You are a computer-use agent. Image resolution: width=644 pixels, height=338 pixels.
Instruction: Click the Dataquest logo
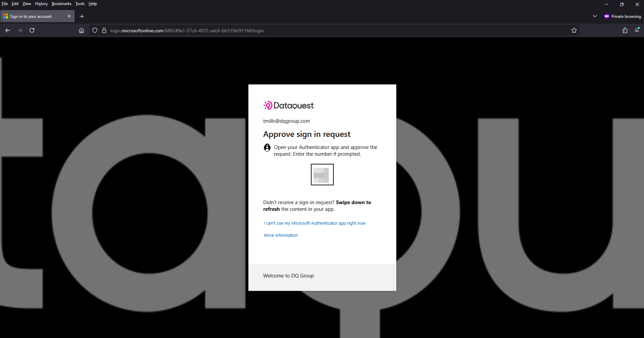point(288,105)
